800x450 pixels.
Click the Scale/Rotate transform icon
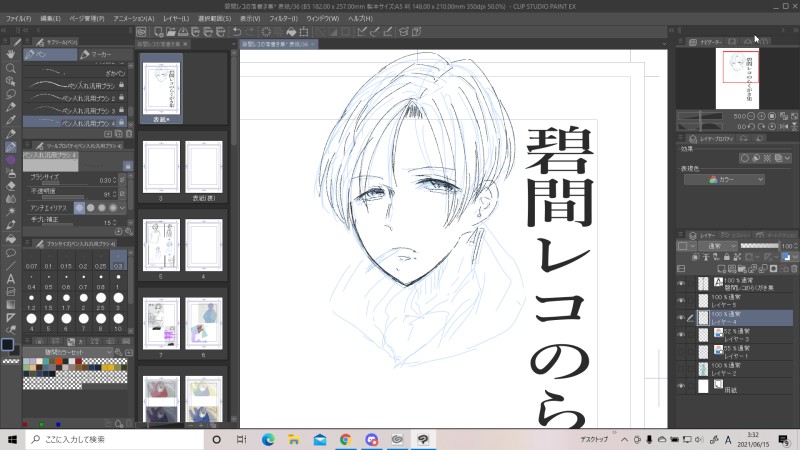304,32
